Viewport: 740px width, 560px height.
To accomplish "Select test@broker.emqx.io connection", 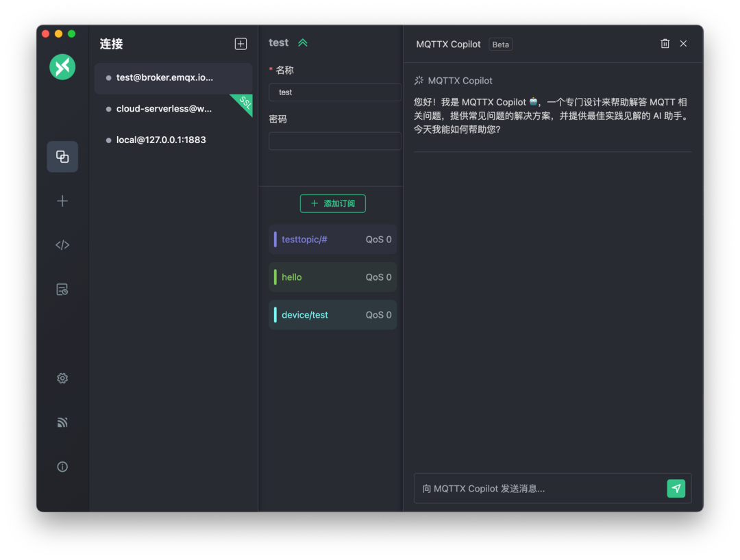I will point(173,78).
